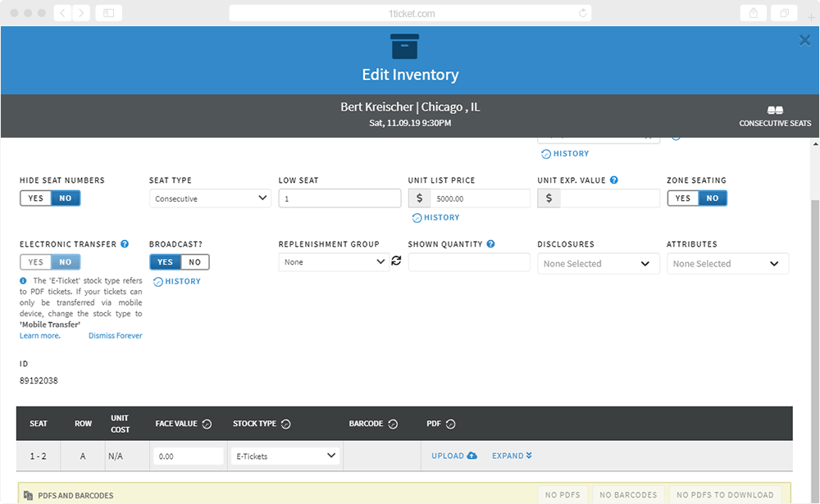Click the Unit Exp. Value help icon
The image size is (820, 504).
[x=614, y=179]
